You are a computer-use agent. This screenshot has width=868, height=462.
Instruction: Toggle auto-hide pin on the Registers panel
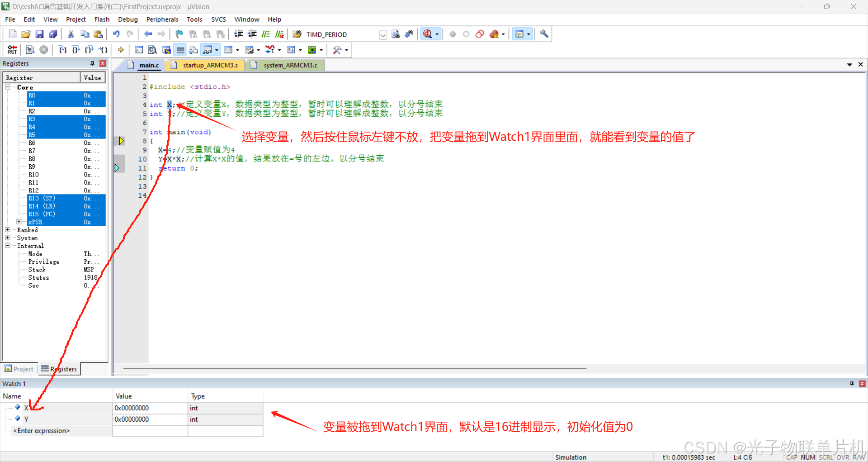[x=92, y=64]
